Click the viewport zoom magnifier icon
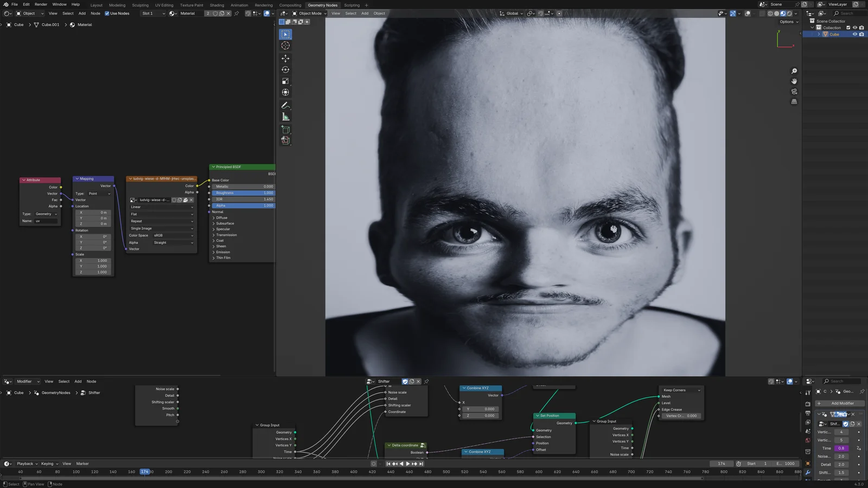This screenshot has width=868, height=488. [x=794, y=71]
